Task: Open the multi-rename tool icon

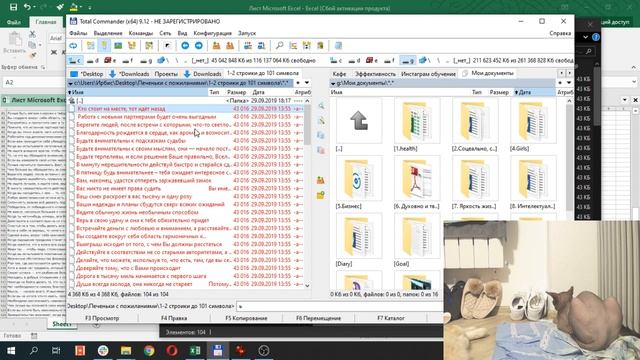Action: click(x=293, y=46)
